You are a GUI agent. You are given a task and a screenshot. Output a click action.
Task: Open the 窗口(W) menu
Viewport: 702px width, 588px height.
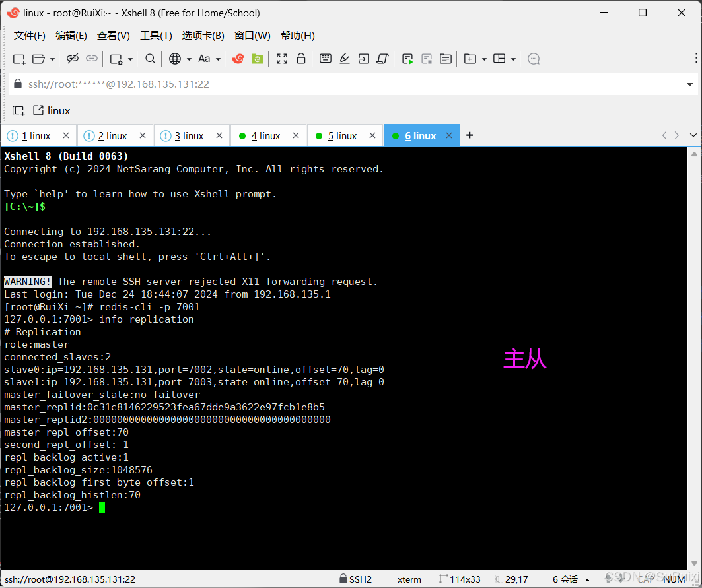252,36
